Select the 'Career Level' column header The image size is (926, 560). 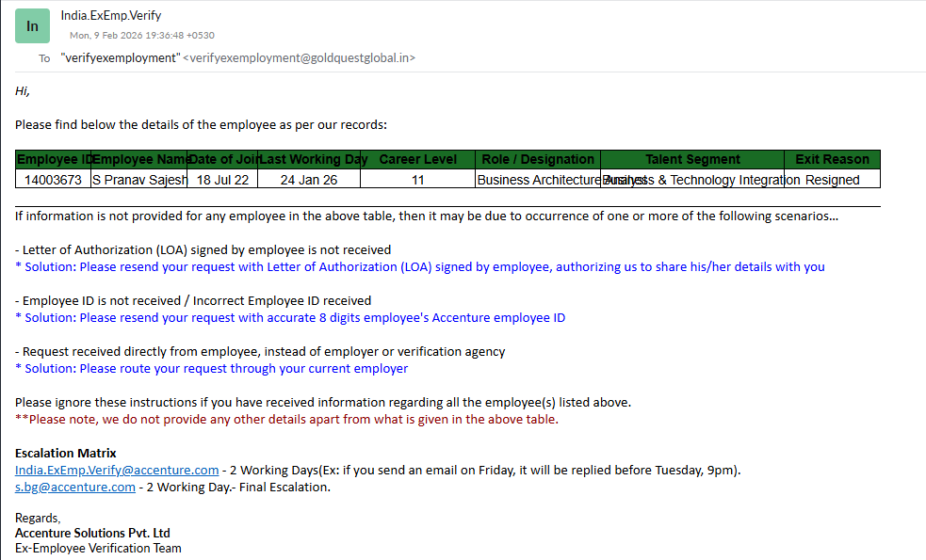[x=417, y=159]
